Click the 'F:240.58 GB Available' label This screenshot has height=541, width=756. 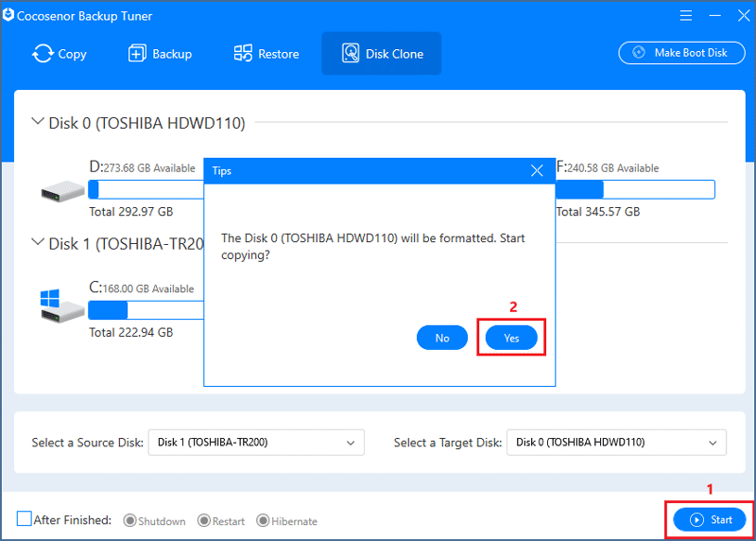pos(608,167)
